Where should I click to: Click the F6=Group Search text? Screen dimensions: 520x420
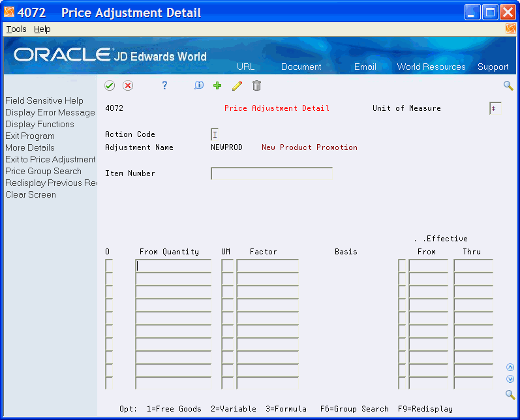pyautogui.click(x=354, y=409)
